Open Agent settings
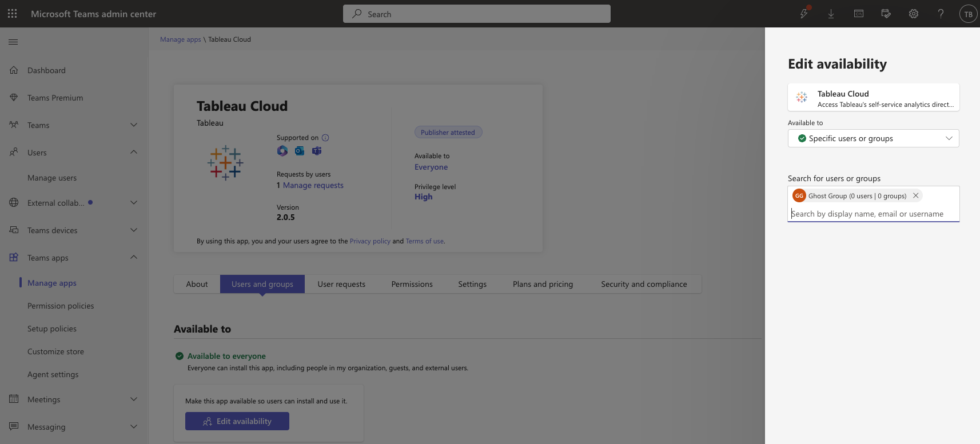Viewport: 980px width, 444px height. click(53, 374)
